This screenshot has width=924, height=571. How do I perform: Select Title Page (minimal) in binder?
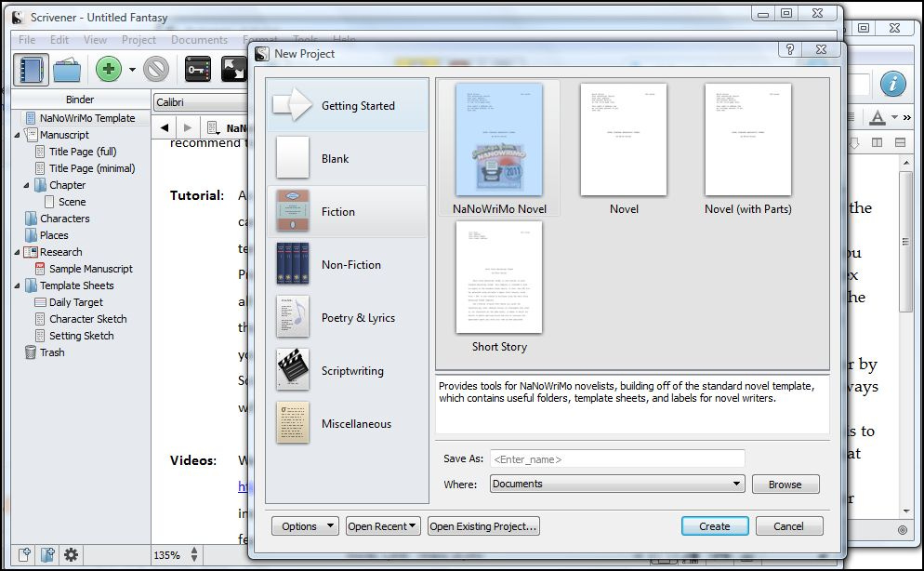[92, 168]
